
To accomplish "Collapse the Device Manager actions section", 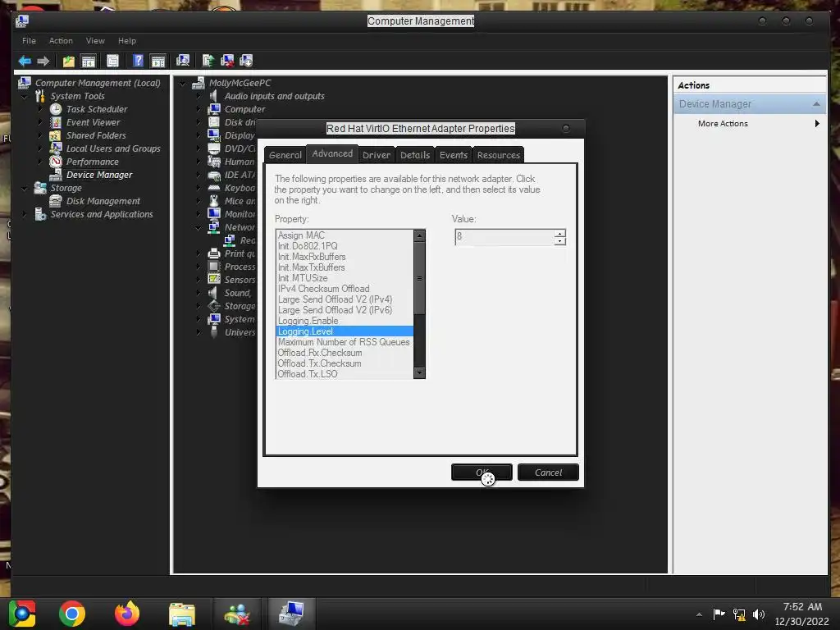I will click(816, 104).
